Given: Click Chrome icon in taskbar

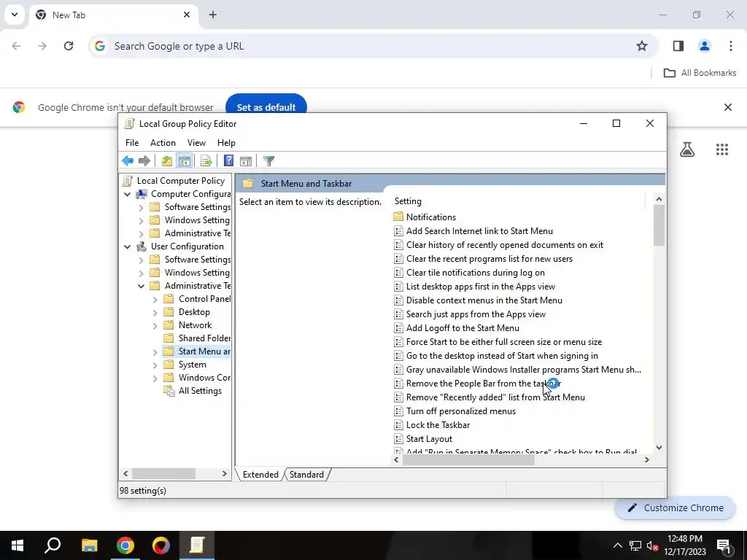Looking at the screenshot, I should (125, 545).
